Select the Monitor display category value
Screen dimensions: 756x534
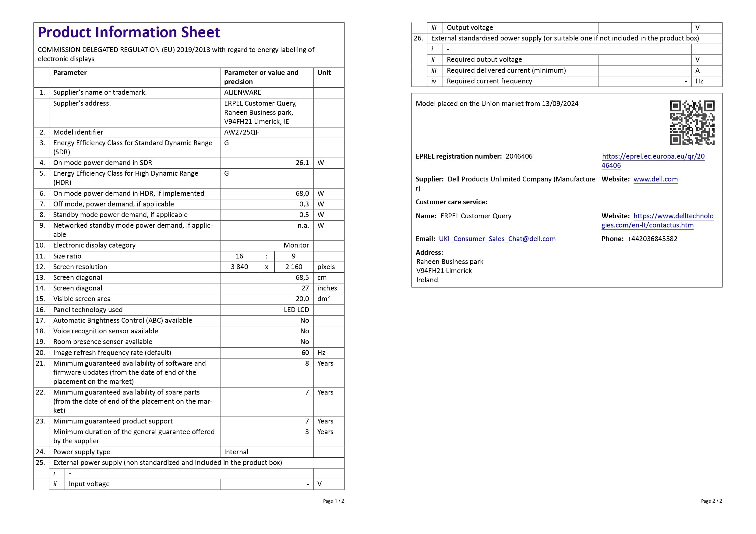[x=296, y=245]
